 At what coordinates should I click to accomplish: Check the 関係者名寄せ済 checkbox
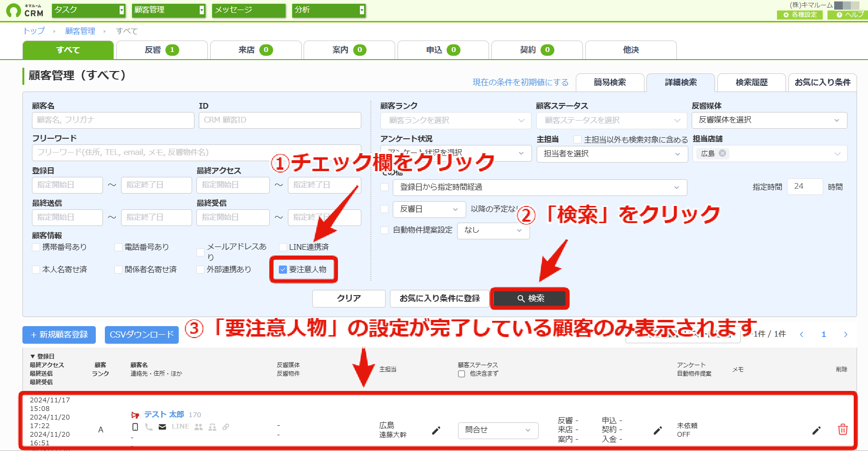pyautogui.click(x=119, y=269)
